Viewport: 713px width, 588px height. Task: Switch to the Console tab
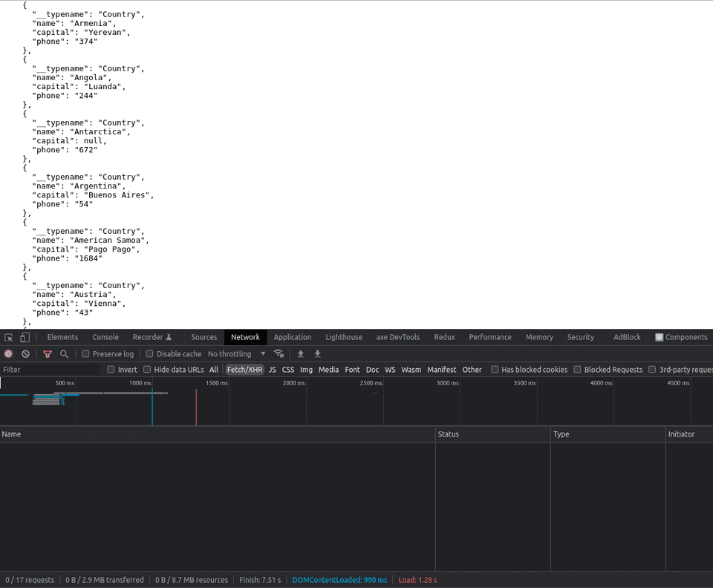[105, 337]
